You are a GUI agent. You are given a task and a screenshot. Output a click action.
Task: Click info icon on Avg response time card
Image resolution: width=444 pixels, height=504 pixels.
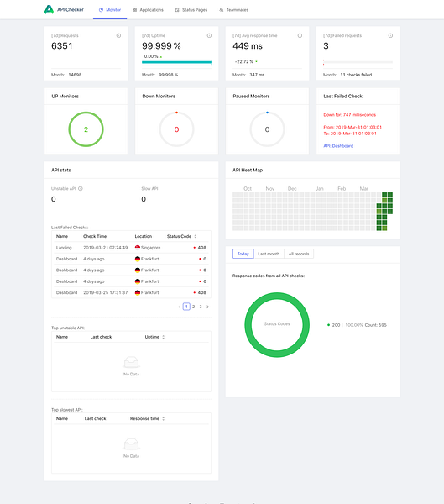(x=300, y=35)
